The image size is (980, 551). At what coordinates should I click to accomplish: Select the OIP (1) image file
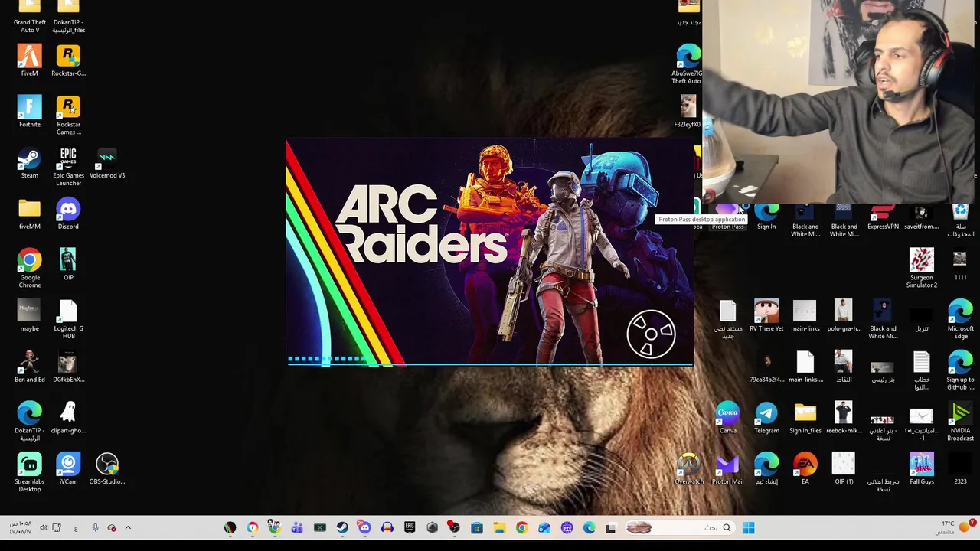click(844, 469)
